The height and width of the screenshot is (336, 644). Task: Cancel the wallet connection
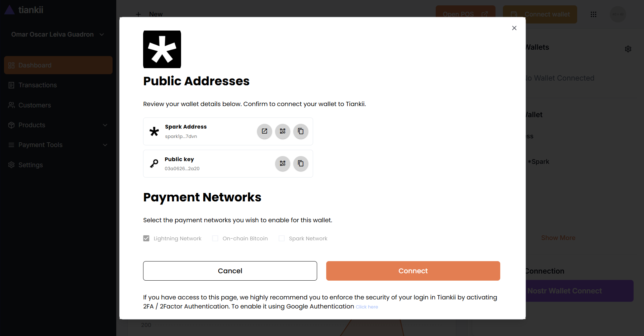230,271
